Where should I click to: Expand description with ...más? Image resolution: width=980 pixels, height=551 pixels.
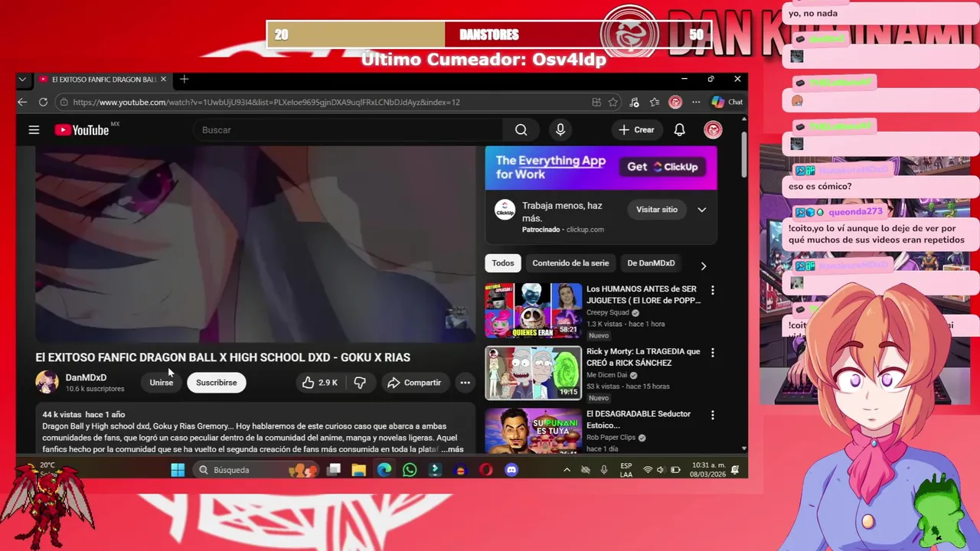click(452, 449)
